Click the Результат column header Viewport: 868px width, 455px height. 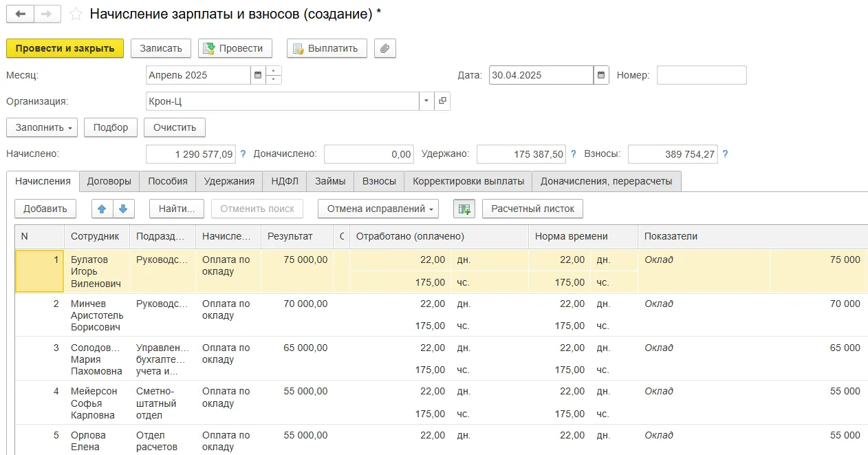point(297,236)
